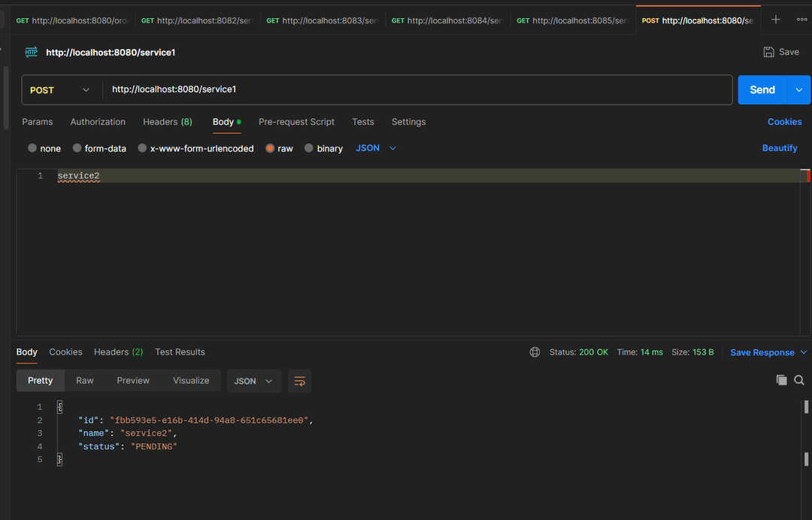Open the tab options ellipsis menu
This screenshot has height=520, width=812.
pos(801,20)
